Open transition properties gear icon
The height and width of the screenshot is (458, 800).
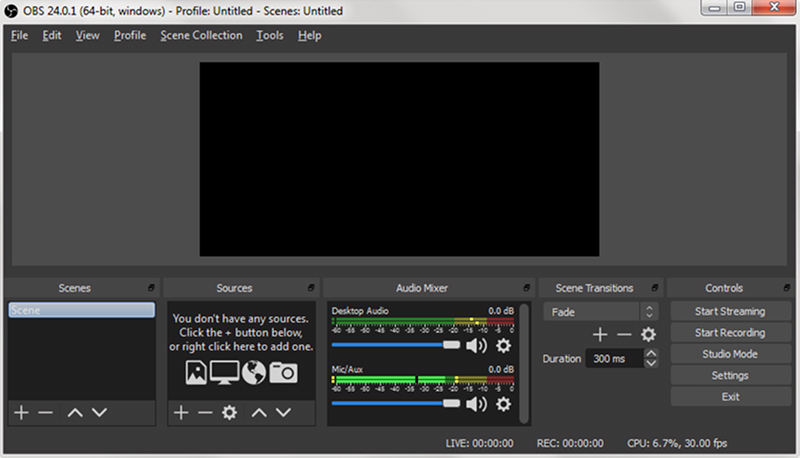[648, 335]
